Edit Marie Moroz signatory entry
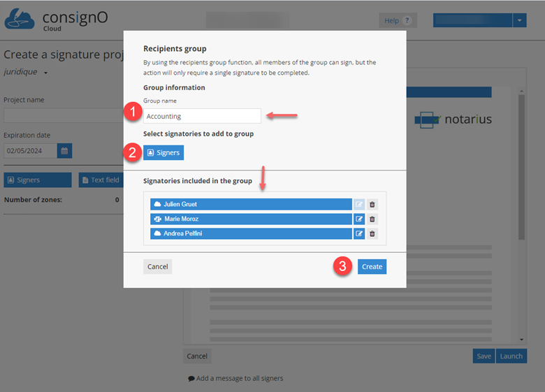 pyautogui.click(x=359, y=219)
